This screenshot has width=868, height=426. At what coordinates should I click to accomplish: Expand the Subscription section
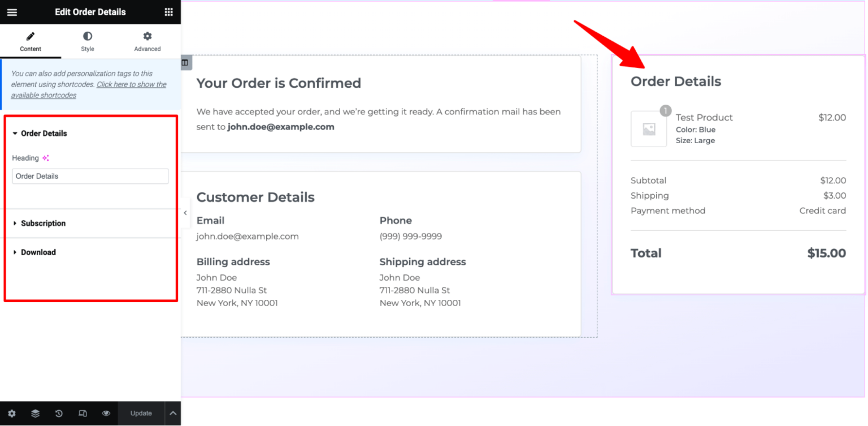(43, 223)
